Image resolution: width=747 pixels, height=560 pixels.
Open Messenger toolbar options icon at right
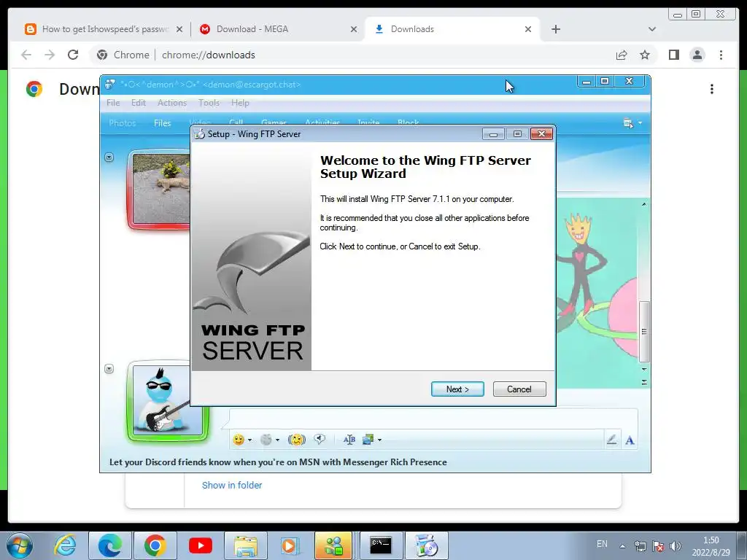[x=628, y=123]
